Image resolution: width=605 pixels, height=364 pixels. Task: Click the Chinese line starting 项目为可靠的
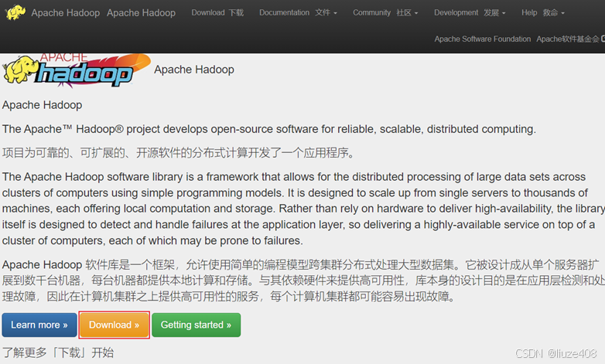click(178, 153)
